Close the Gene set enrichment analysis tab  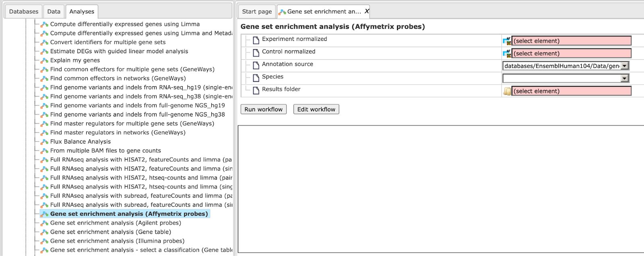367,11
